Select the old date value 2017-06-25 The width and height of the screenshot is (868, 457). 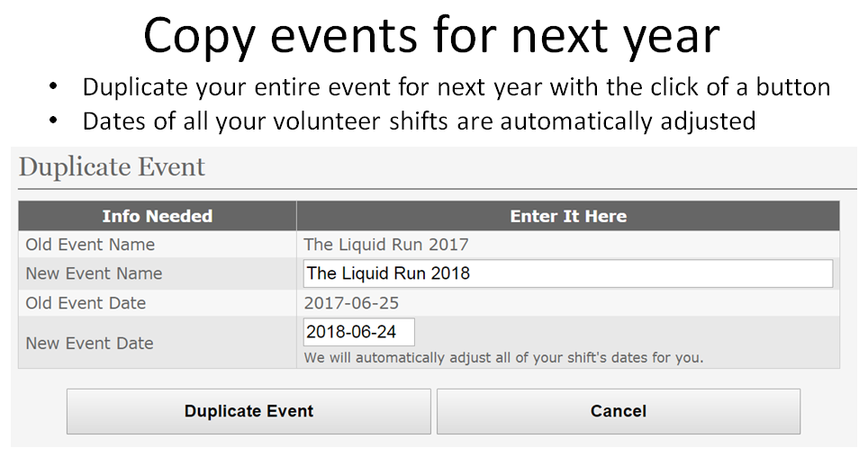pos(351,303)
